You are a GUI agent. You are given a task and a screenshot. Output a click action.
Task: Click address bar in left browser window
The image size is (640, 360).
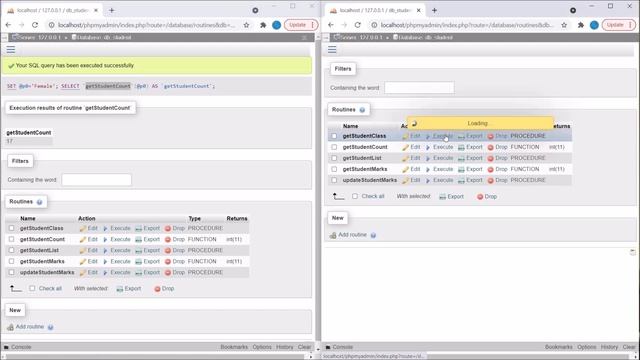(147, 25)
